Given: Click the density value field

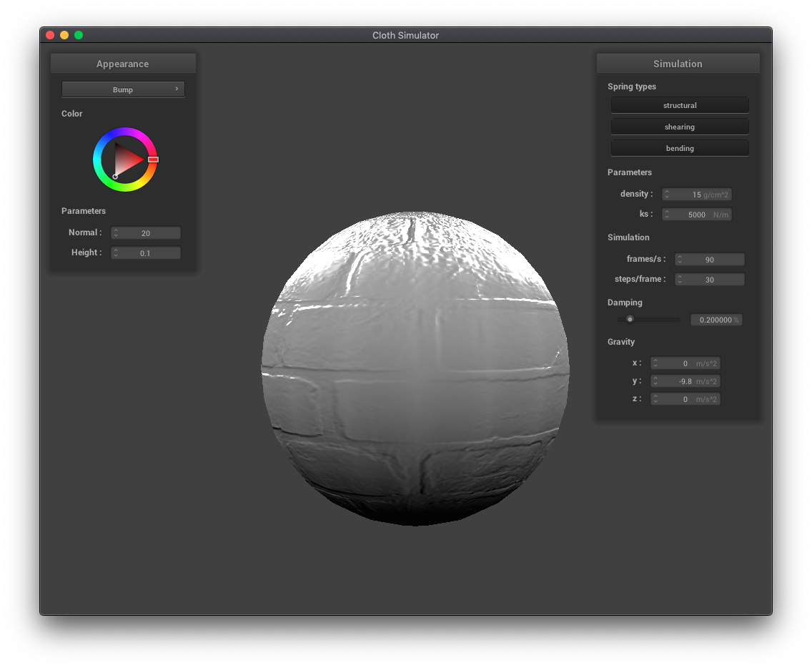Looking at the screenshot, I should 696,195.
